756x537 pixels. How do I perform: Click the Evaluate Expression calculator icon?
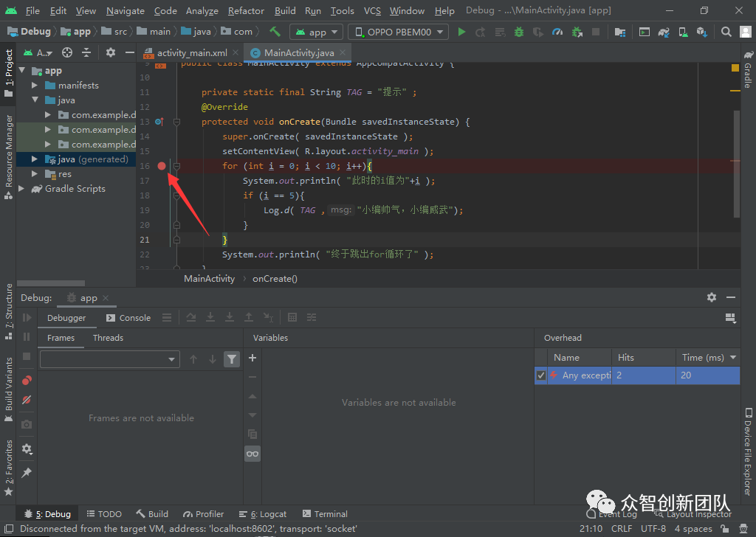pyautogui.click(x=292, y=317)
